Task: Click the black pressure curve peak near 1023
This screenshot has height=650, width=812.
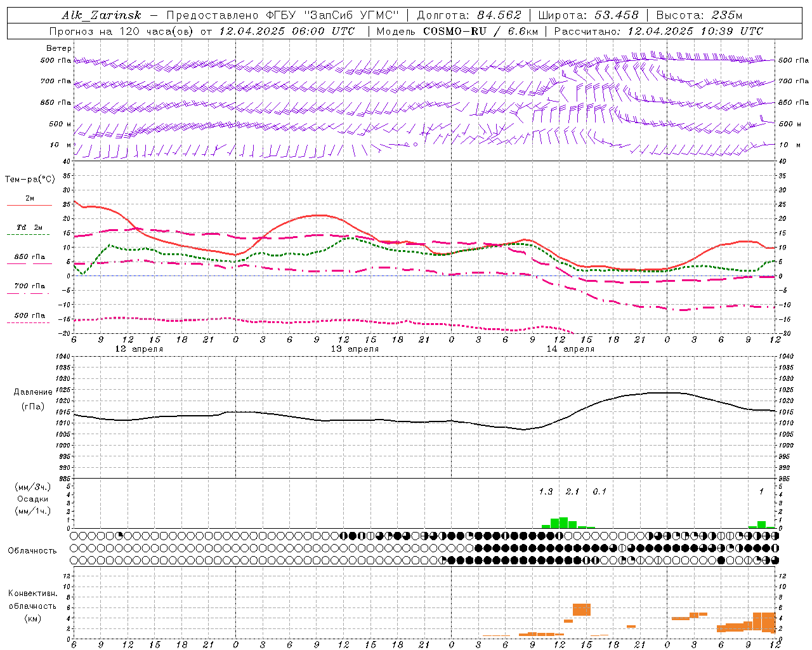Action: [667, 392]
